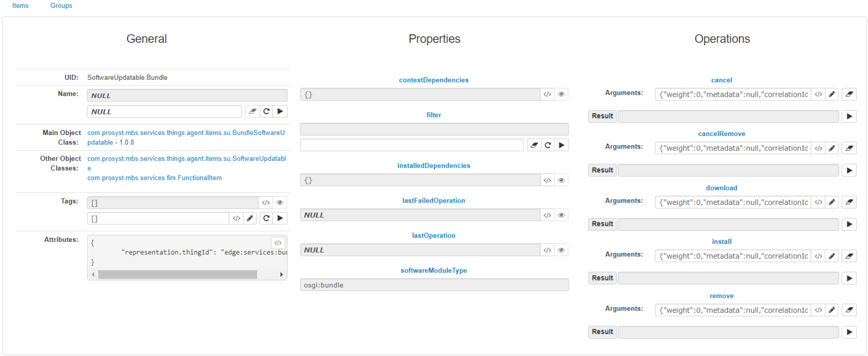Refresh the Name value

[266, 111]
